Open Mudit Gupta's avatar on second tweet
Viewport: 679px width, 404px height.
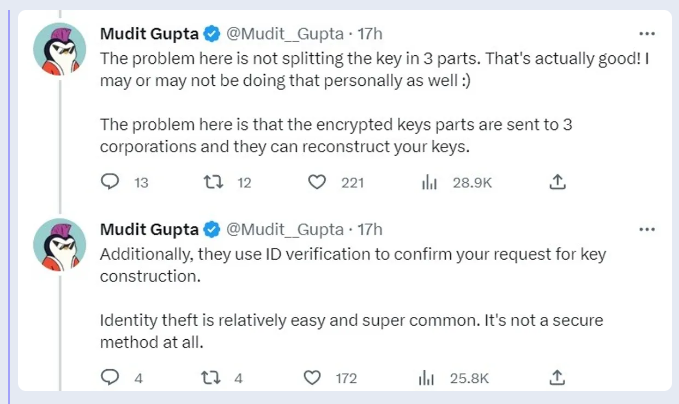[x=60, y=245]
